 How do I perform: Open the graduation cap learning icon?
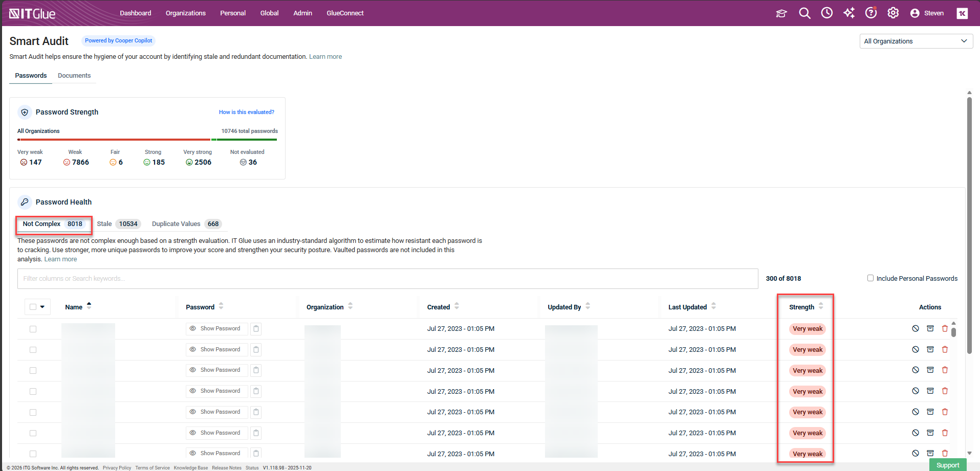pos(781,13)
